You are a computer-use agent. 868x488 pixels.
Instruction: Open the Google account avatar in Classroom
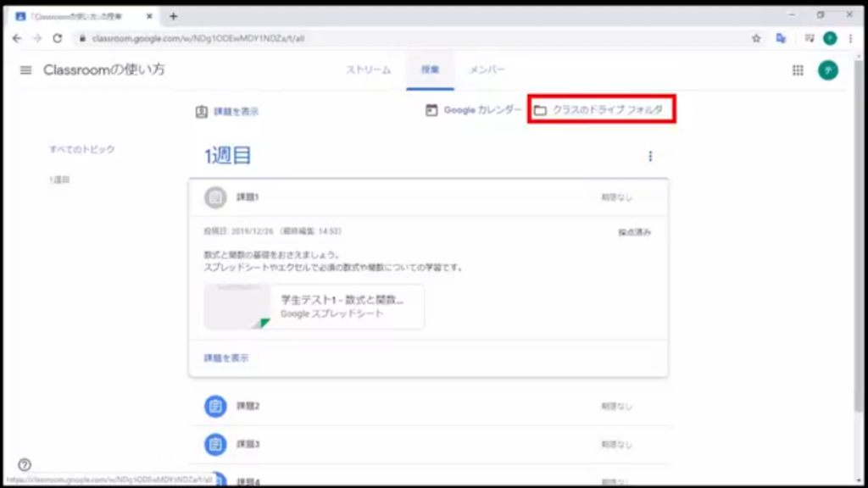click(828, 70)
